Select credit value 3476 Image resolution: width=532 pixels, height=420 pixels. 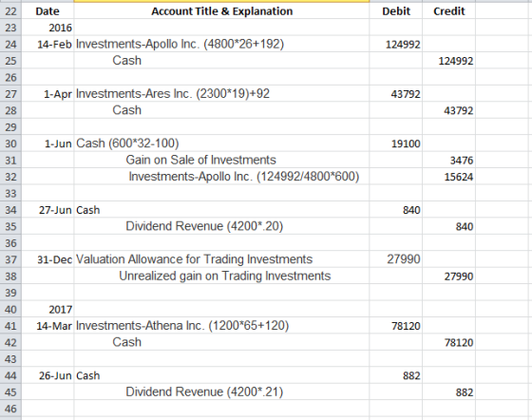click(x=448, y=161)
